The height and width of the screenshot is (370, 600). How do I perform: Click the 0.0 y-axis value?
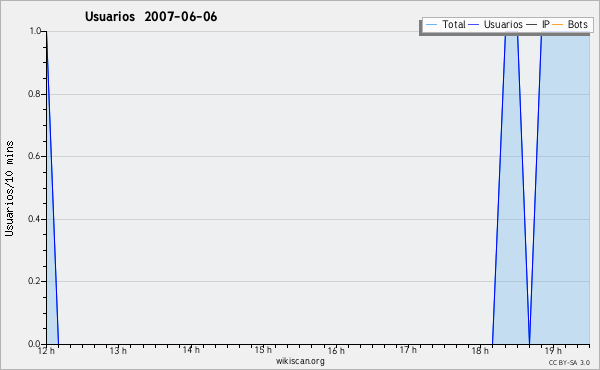pos(34,344)
